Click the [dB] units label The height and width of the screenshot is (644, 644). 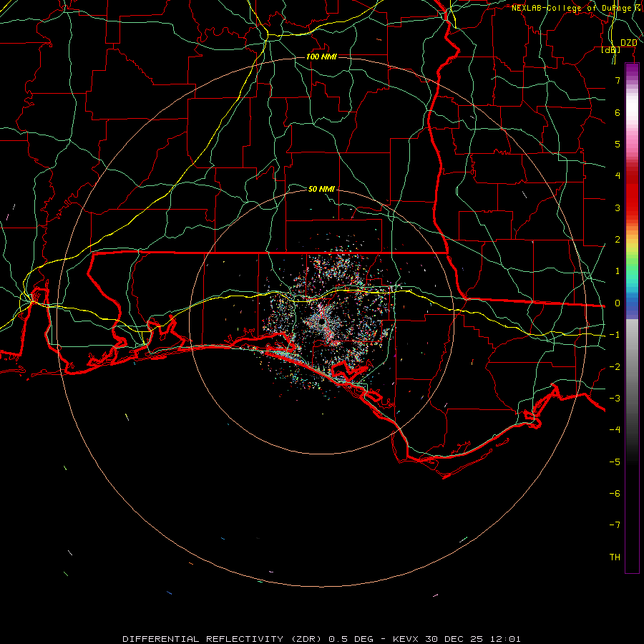tap(611, 49)
